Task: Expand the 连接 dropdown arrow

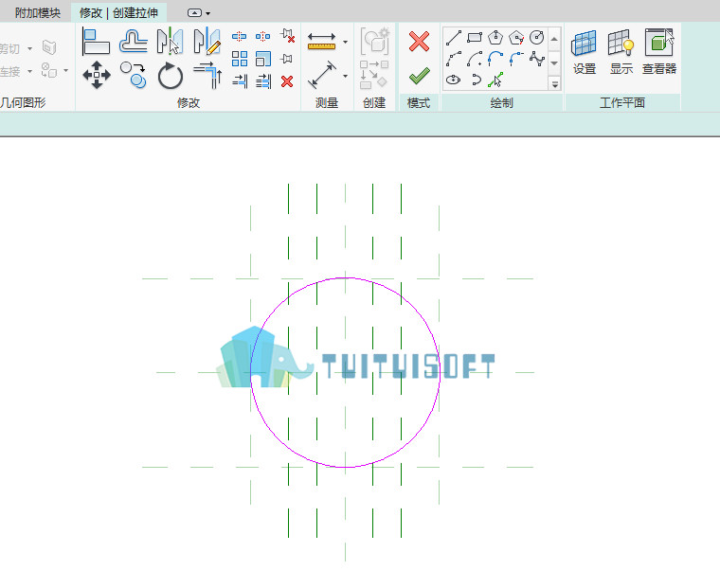Action: pyautogui.click(x=30, y=71)
